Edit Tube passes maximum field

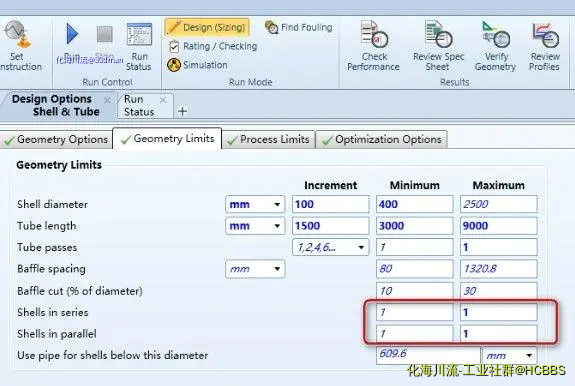(x=499, y=247)
